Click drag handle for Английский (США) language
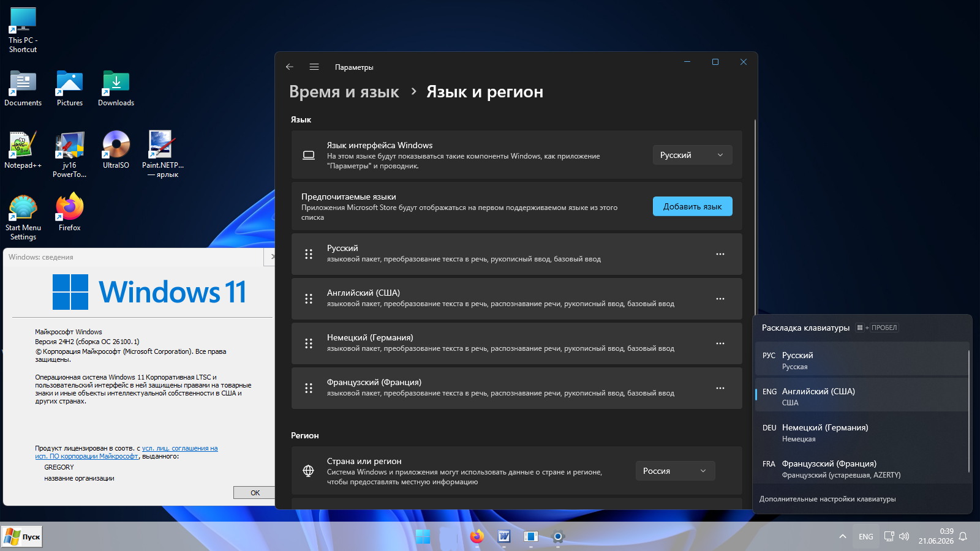The image size is (980, 551). point(309,299)
